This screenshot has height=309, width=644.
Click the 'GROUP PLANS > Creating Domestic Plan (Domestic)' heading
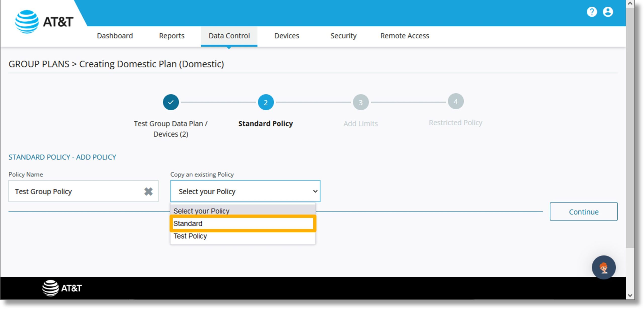coord(116,64)
